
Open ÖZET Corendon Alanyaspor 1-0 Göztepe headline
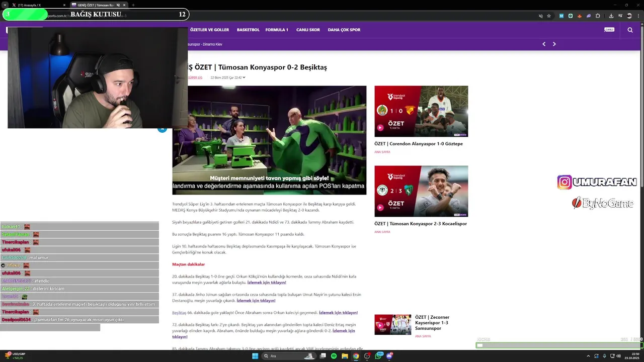419,144
